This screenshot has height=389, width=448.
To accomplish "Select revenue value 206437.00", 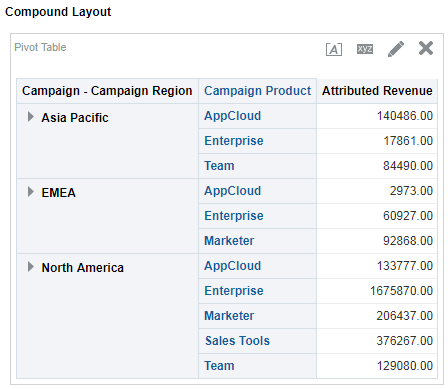I will coord(405,316).
